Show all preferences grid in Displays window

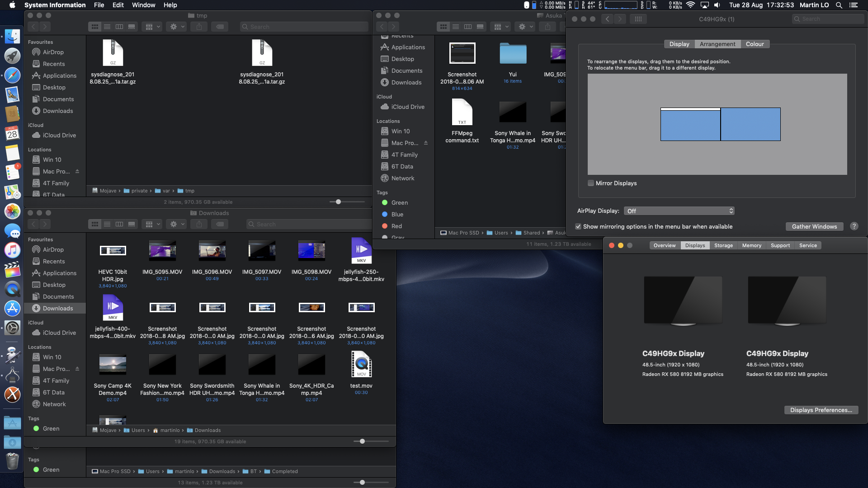pos(638,19)
